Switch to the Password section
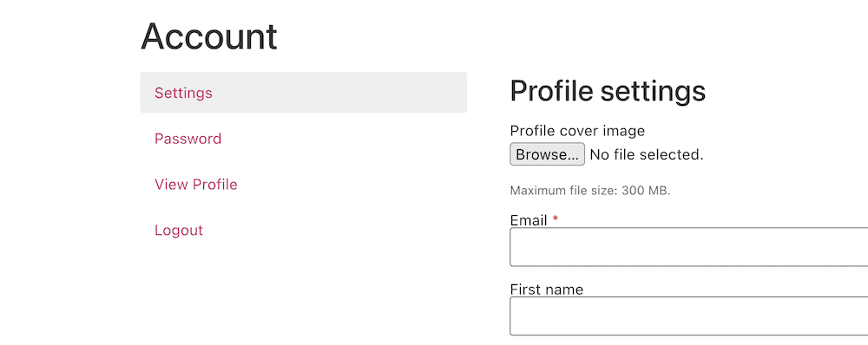 pyautogui.click(x=187, y=139)
